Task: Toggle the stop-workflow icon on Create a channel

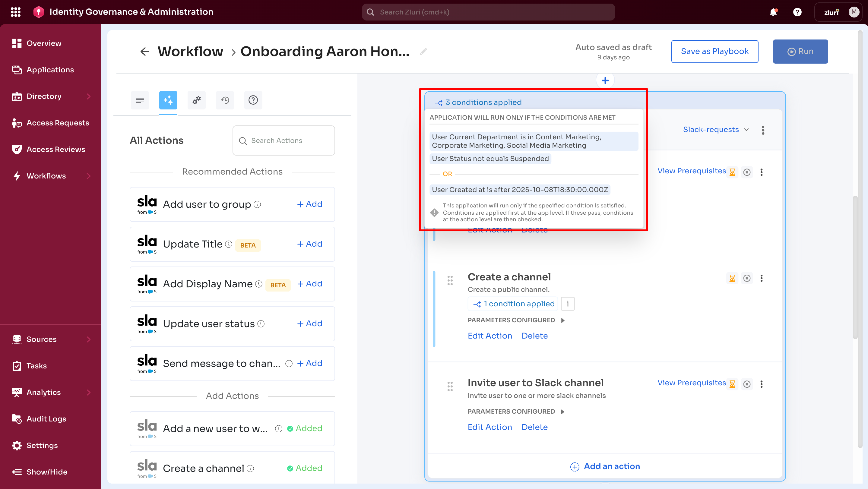Action: point(747,278)
